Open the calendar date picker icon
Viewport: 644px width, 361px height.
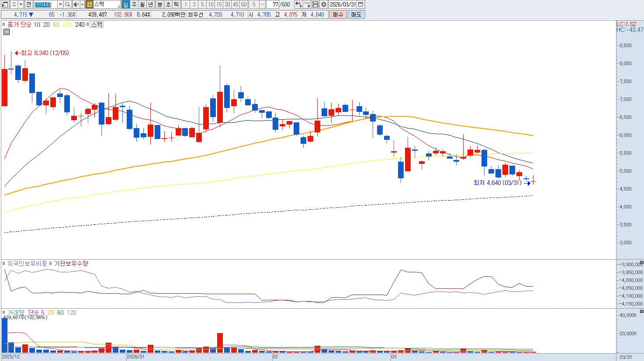(x=361, y=4)
